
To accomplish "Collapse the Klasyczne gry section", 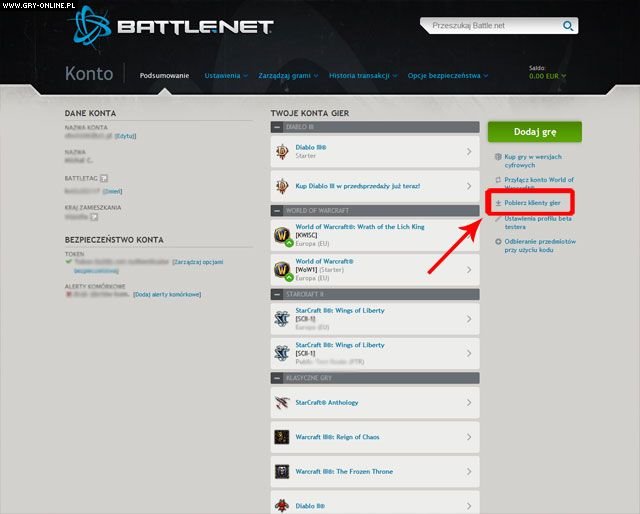I will pyautogui.click(x=277, y=378).
